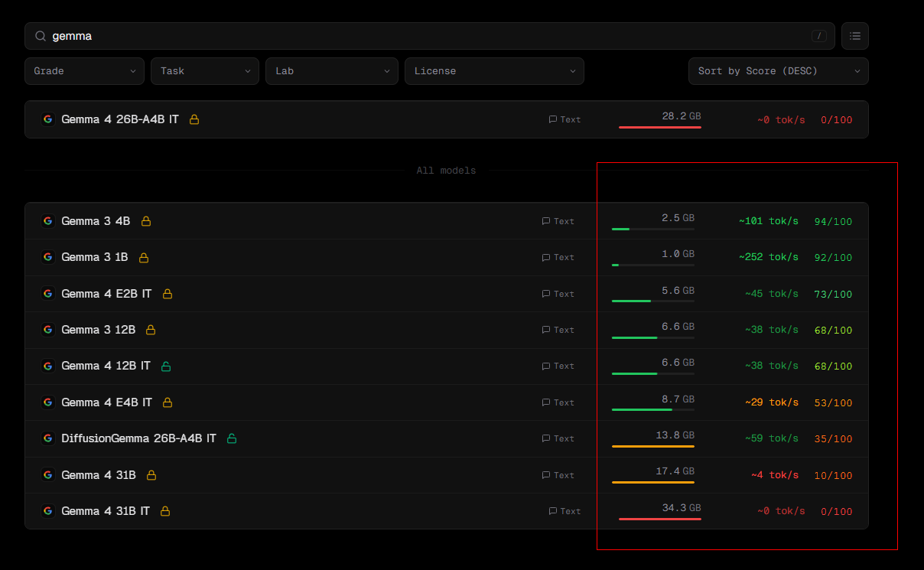Click the green open lock beside DiffusionGemma 26B-A4B IT
924x570 pixels.
232,438
